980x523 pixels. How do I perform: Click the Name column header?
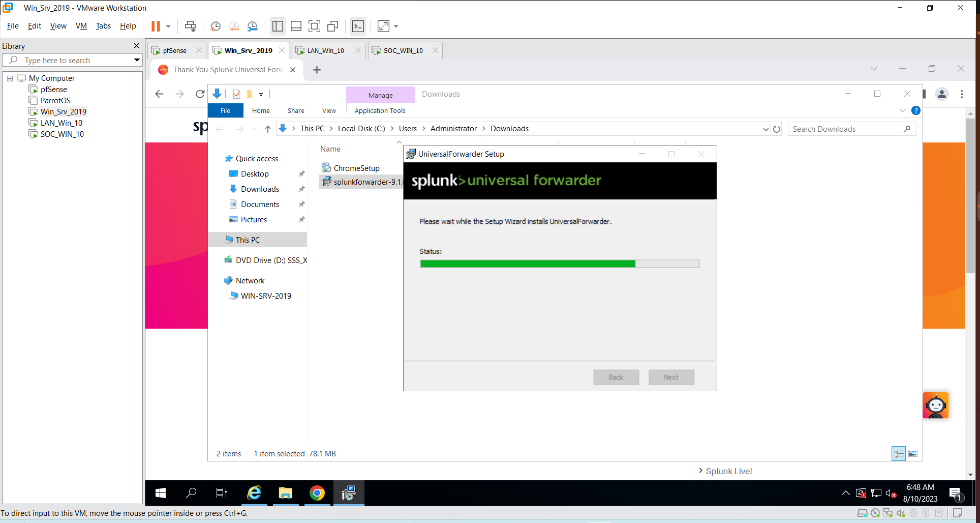[x=330, y=149]
